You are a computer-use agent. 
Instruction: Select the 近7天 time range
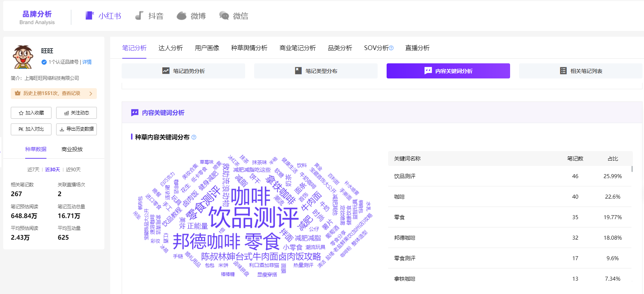pos(33,169)
